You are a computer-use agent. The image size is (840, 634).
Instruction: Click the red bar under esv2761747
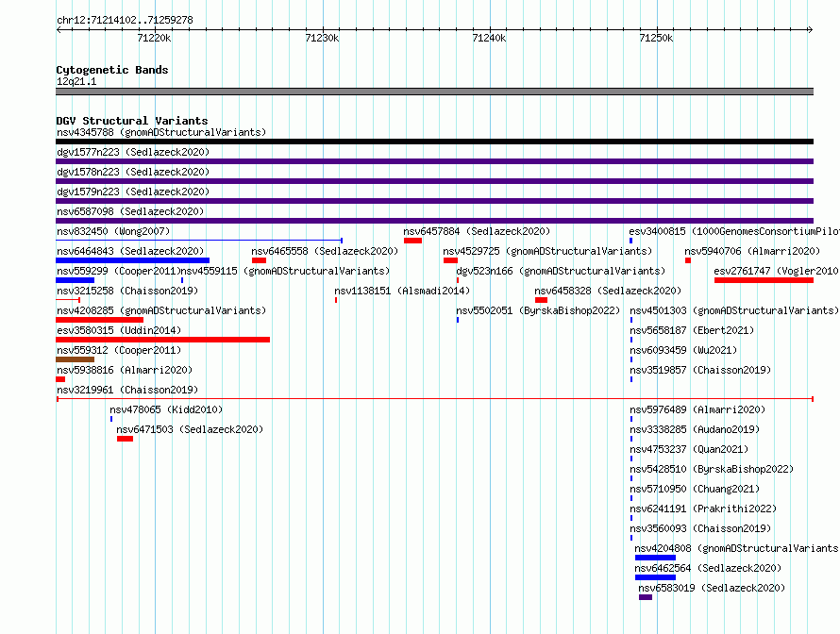pos(764,280)
